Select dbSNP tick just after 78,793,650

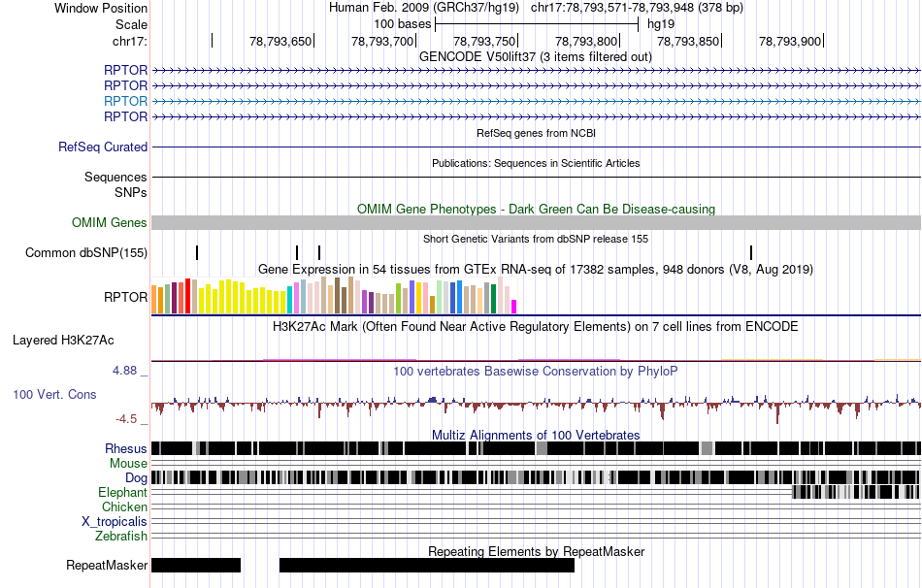click(319, 253)
